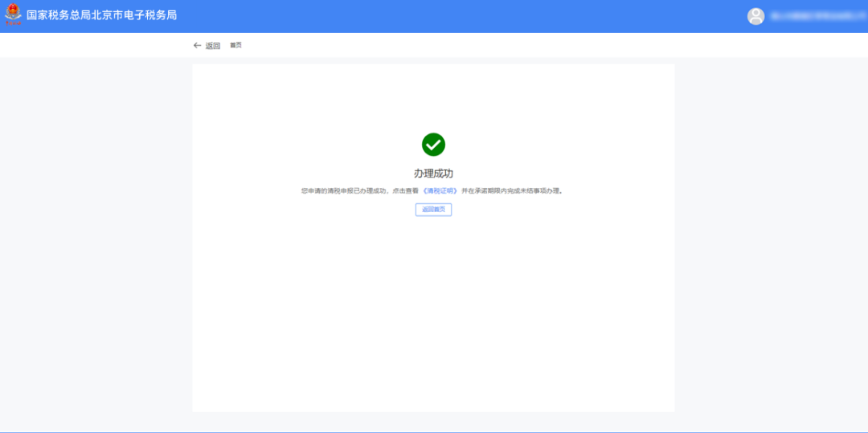Screen dimensions: 868x433
Task: Click gray page background right of card
Action: 772,241
